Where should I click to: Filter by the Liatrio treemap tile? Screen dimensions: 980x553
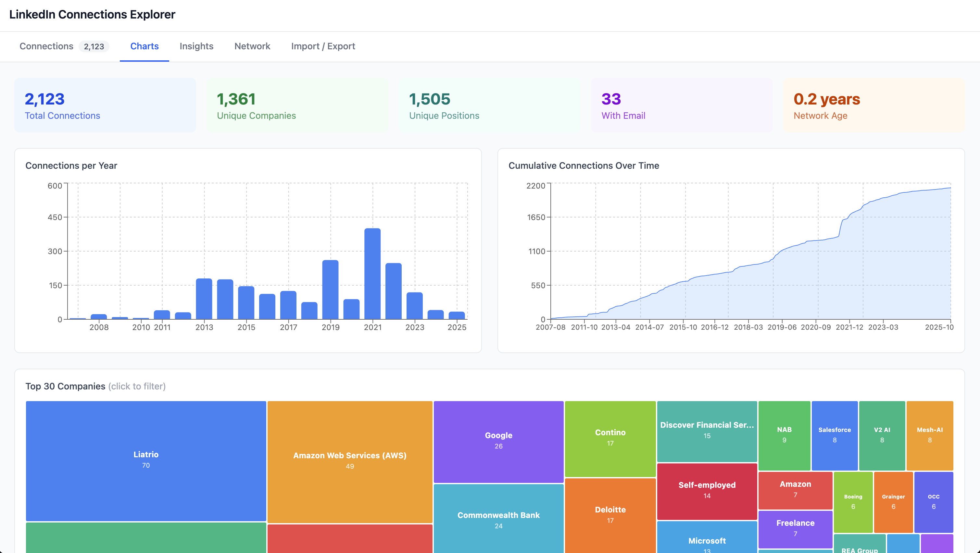[146, 461]
